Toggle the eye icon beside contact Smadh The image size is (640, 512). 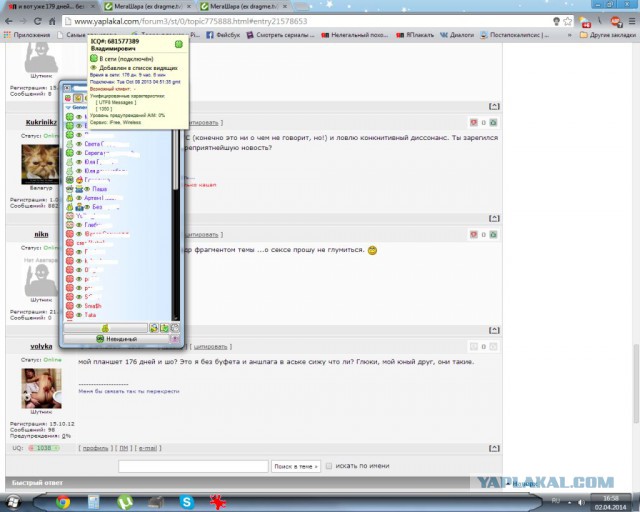click(x=79, y=306)
